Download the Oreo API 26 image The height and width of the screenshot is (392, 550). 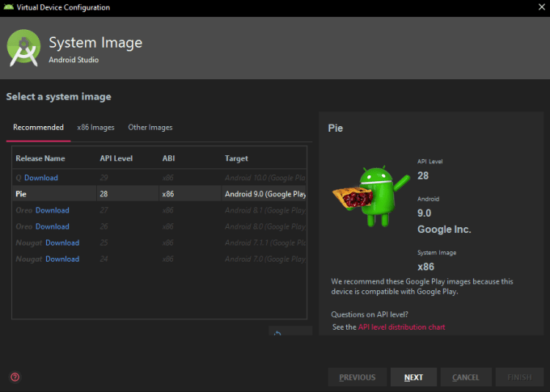[x=53, y=226]
